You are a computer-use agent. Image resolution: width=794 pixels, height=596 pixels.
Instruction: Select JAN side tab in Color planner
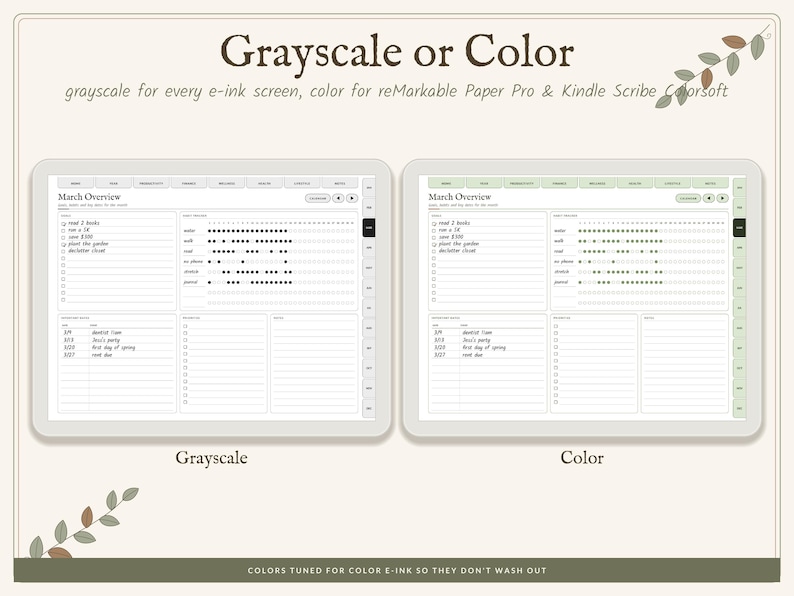coord(740,188)
